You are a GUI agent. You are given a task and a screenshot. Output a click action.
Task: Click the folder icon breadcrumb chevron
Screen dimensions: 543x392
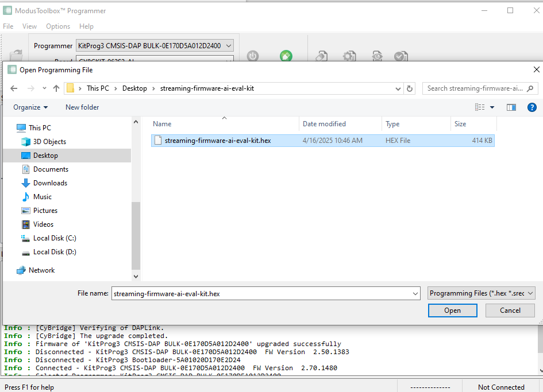(80, 88)
